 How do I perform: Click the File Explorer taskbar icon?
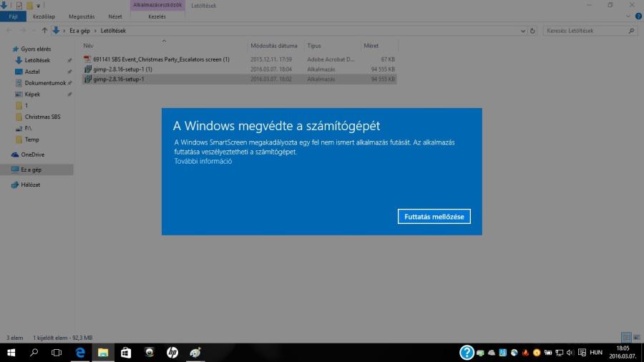point(103,353)
